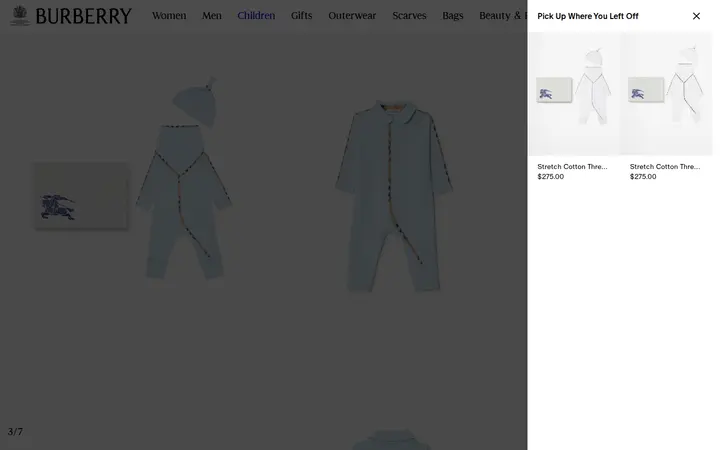
Task: Click the second $275.00 price text
Action: click(x=643, y=177)
